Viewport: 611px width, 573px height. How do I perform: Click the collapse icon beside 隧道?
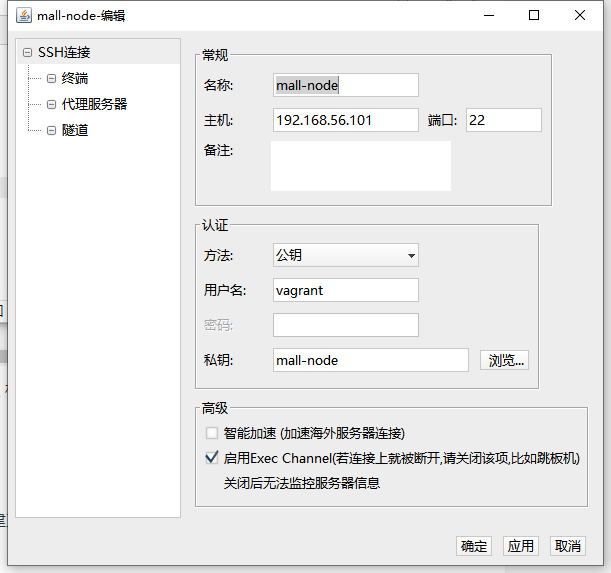coord(51,130)
